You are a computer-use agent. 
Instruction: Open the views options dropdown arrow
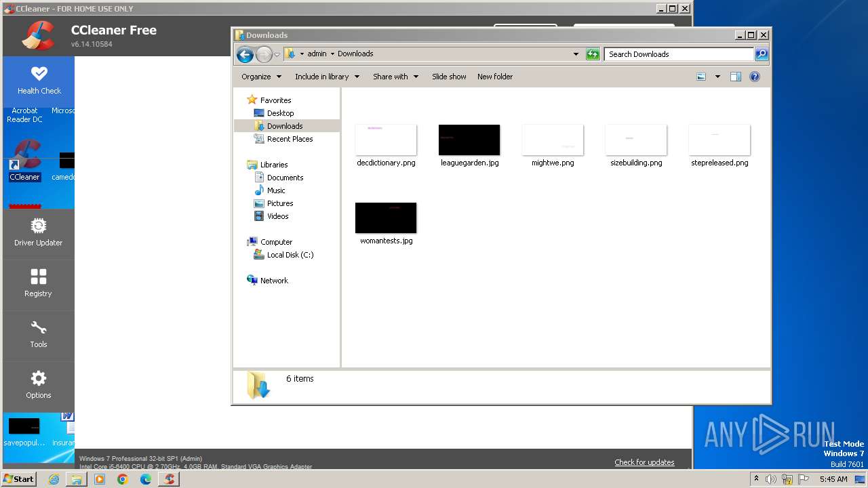717,77
